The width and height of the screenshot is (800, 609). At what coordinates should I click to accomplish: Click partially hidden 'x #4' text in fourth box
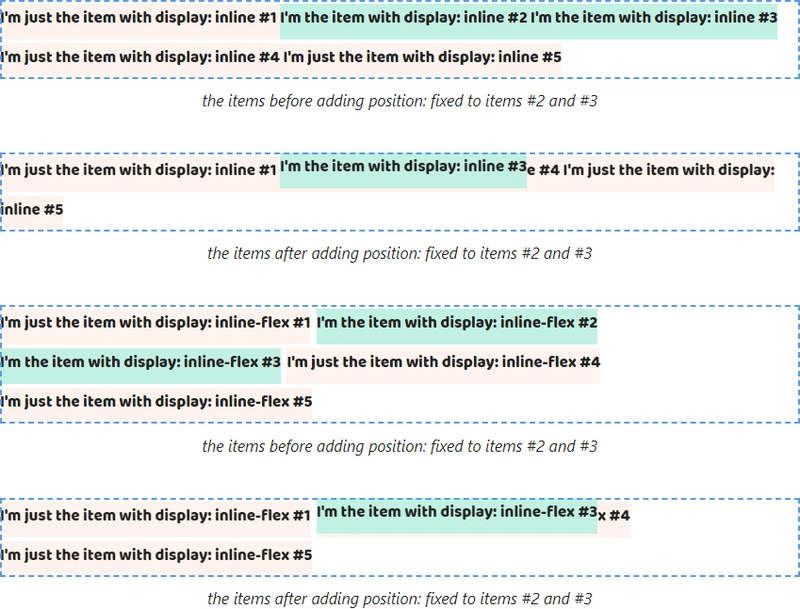[614, 516]
